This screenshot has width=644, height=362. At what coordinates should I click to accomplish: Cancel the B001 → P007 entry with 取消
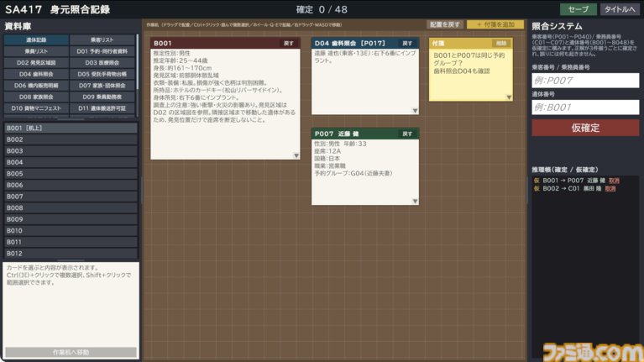point(614,181)
